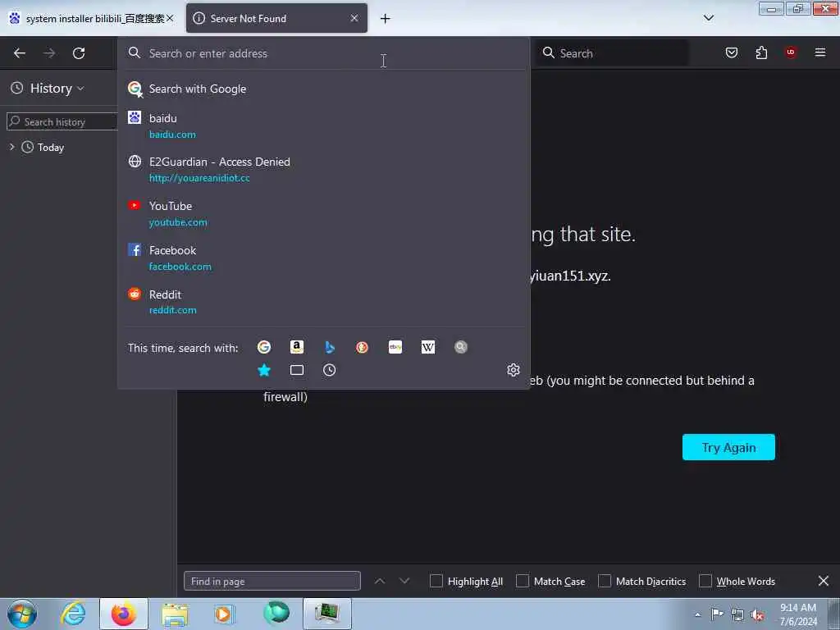The image size is (840, 630).
Task: Find next match arrow
Action: pos(404,582)
